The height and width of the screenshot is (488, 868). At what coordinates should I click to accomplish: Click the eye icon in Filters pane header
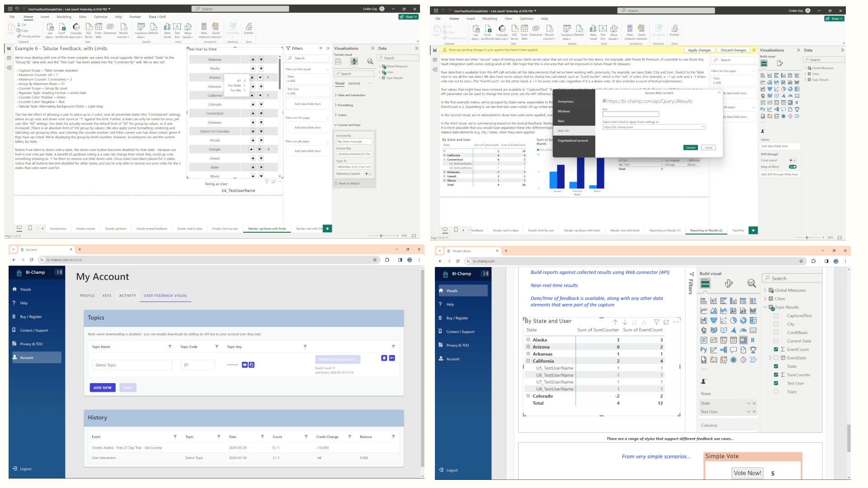click(x=321, y=48)
